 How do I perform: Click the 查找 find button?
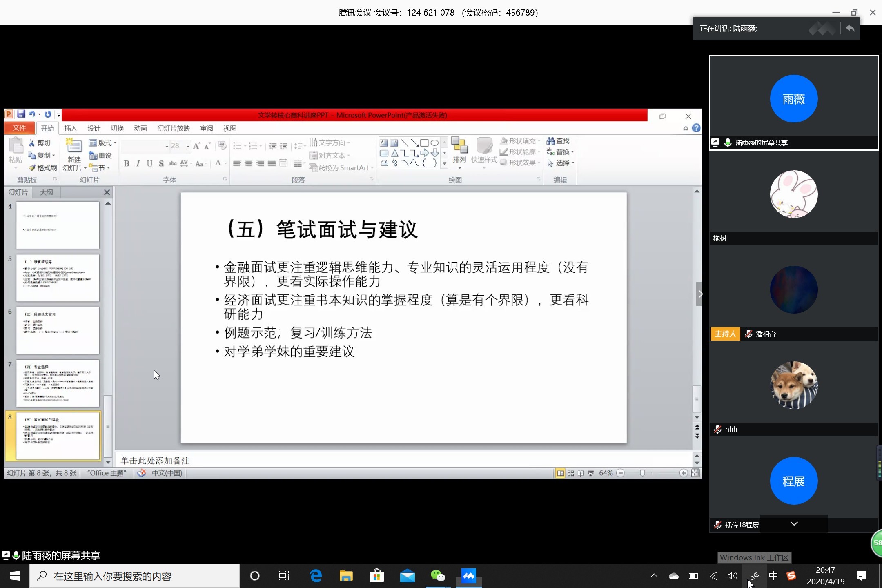pyautogui.click(x=558, y=141)
